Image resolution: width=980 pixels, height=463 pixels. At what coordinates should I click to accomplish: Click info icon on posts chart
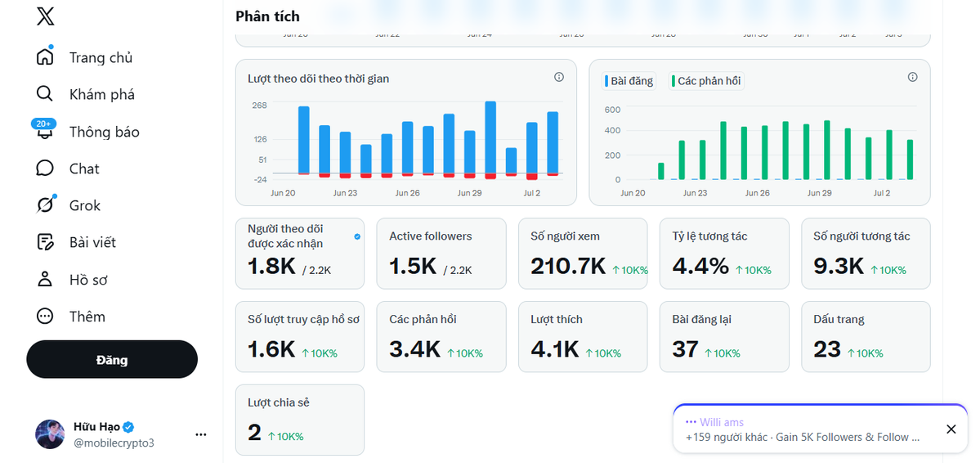pyautogui.click(x=912, y=77)
